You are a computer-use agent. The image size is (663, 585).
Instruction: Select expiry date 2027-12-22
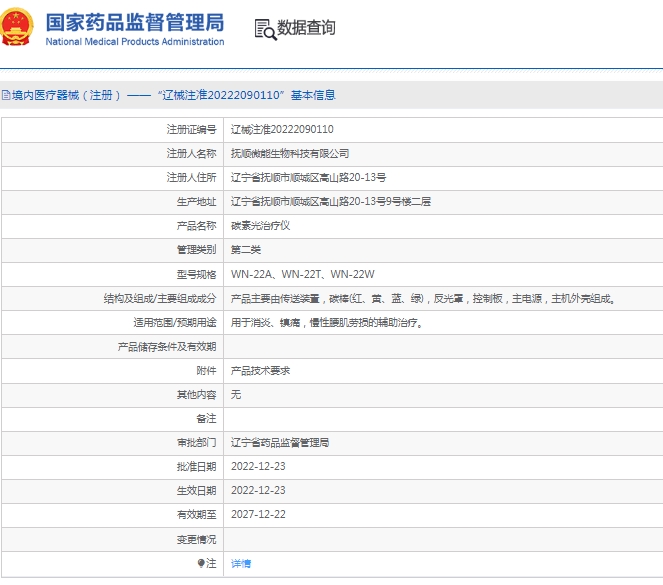pyautogui.click(x=258, y=514)
